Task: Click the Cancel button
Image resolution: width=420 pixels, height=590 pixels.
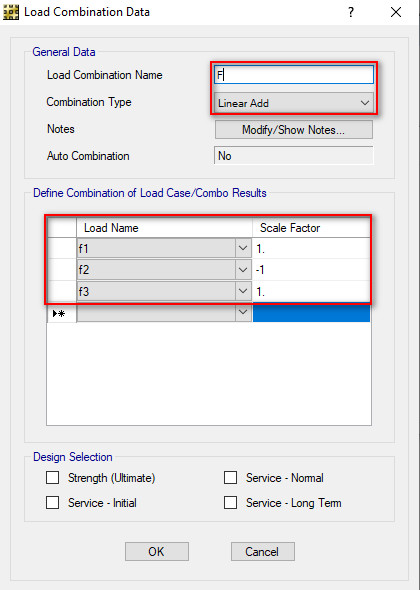Action: click(263, 552)
